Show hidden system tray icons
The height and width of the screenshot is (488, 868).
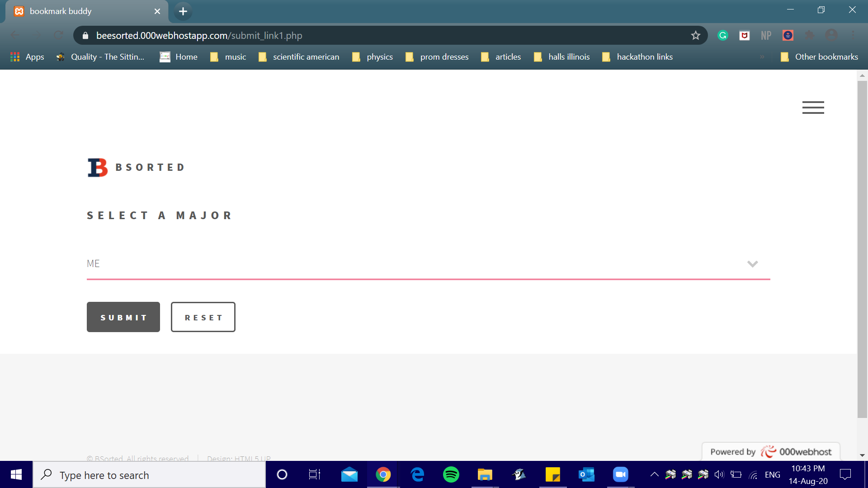(654, 474)
